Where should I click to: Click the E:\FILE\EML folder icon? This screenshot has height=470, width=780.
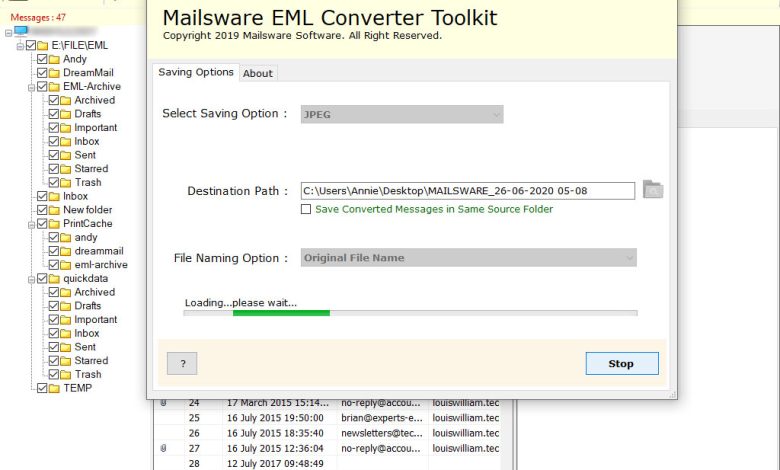[x=43, y=46]
